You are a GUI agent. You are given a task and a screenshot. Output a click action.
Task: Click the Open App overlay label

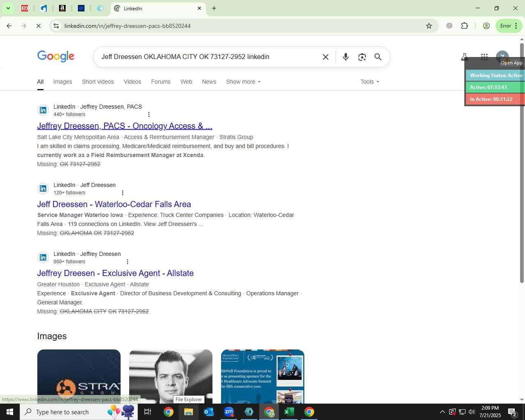pyautogui.click(x=511, y=63)
